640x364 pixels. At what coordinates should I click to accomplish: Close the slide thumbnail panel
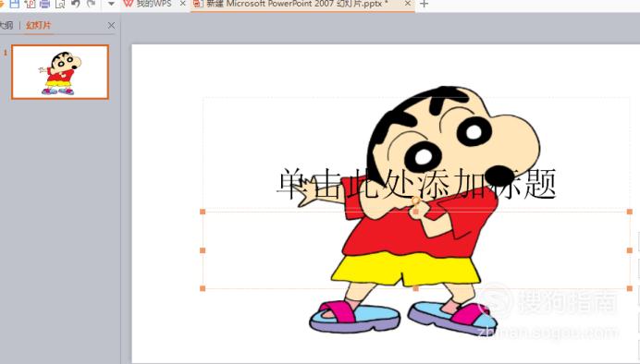(111, 25)
